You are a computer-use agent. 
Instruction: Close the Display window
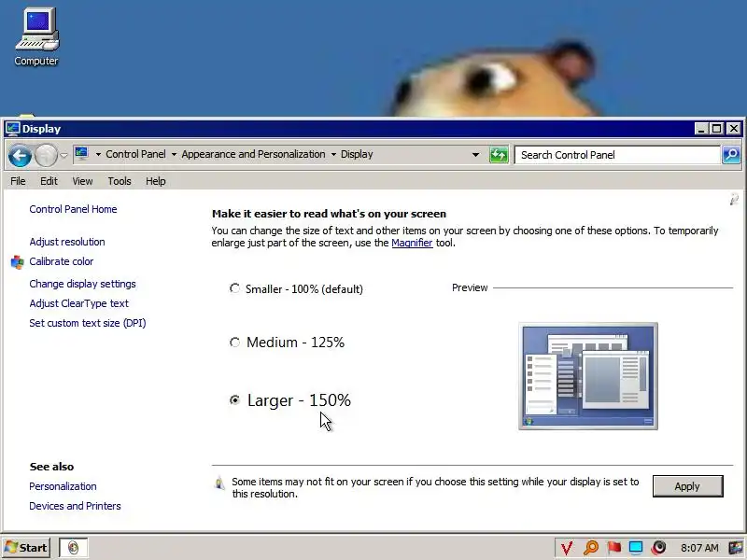[734, 129]
